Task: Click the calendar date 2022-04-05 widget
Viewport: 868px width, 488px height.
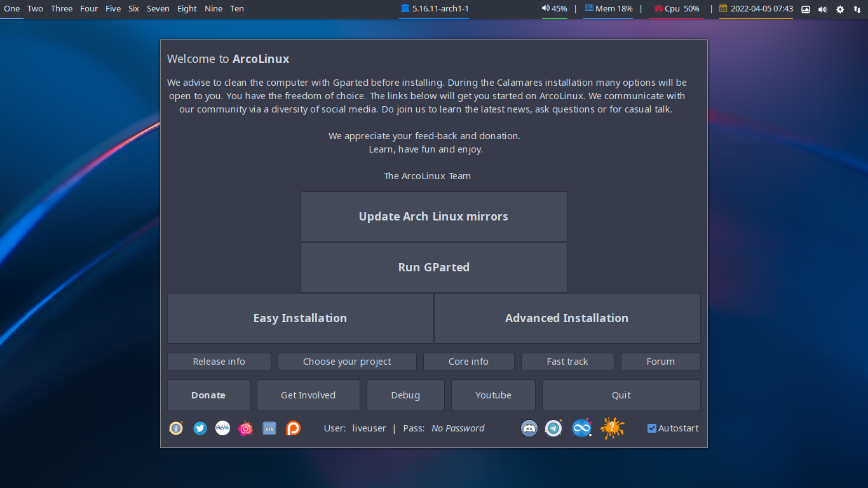Action: click(756, 9)
